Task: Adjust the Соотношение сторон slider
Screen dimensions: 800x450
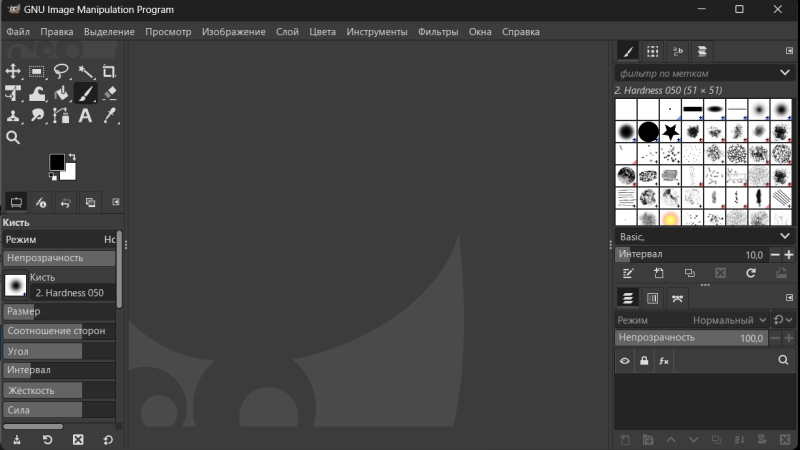Action: click(59, 331)
